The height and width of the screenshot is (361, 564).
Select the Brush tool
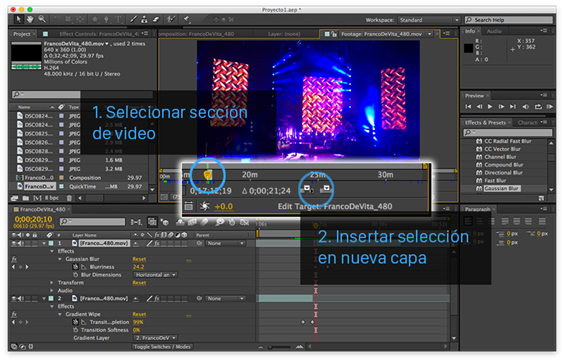133,19
